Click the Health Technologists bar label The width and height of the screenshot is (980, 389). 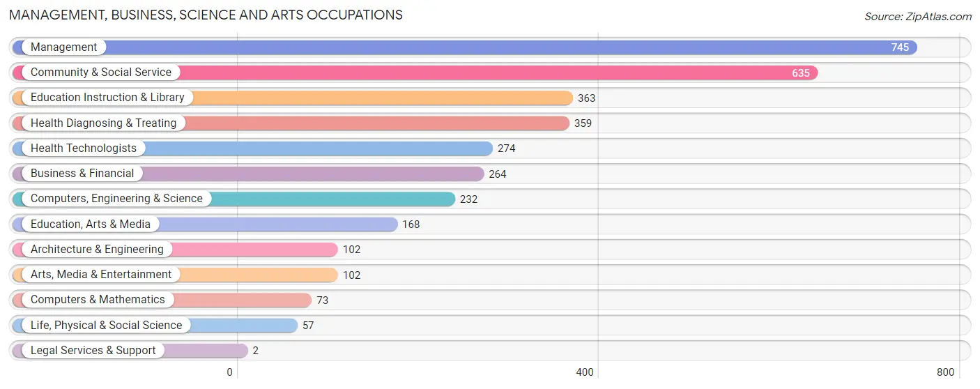pyautogui.click(x=84, y=148)
